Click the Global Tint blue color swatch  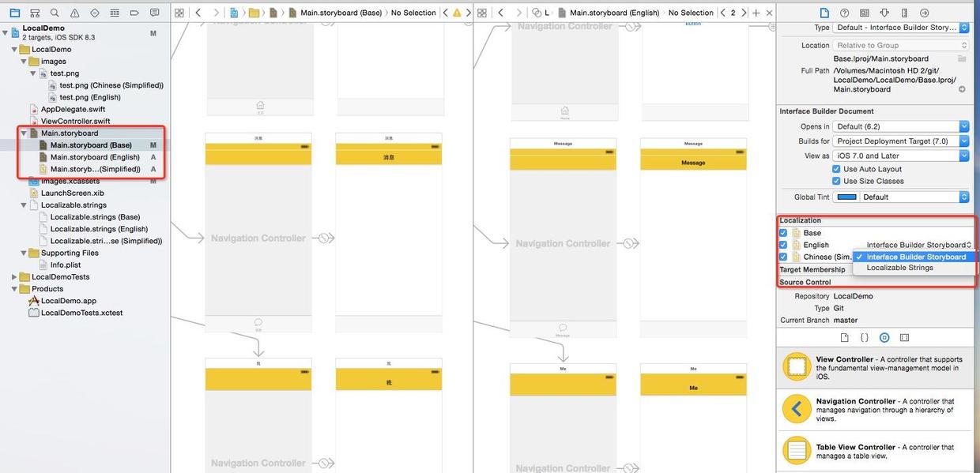pyautogui.click(x=846, y=197)
